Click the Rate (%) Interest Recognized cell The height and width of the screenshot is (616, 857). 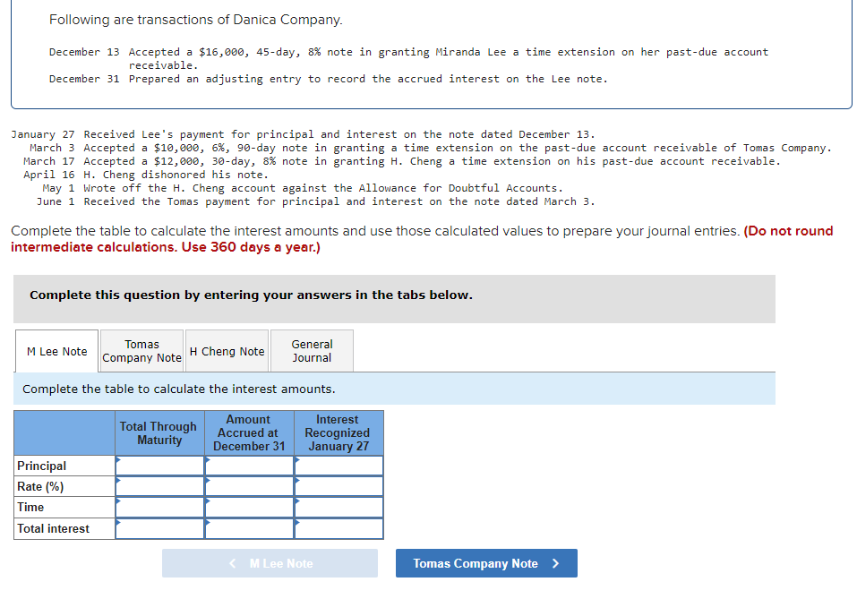pos(339,486)
